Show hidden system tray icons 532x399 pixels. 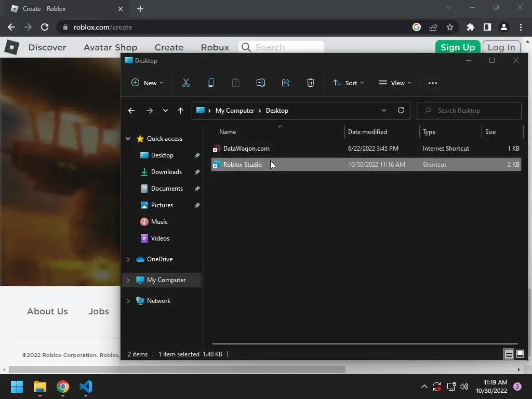click(424, 387)
